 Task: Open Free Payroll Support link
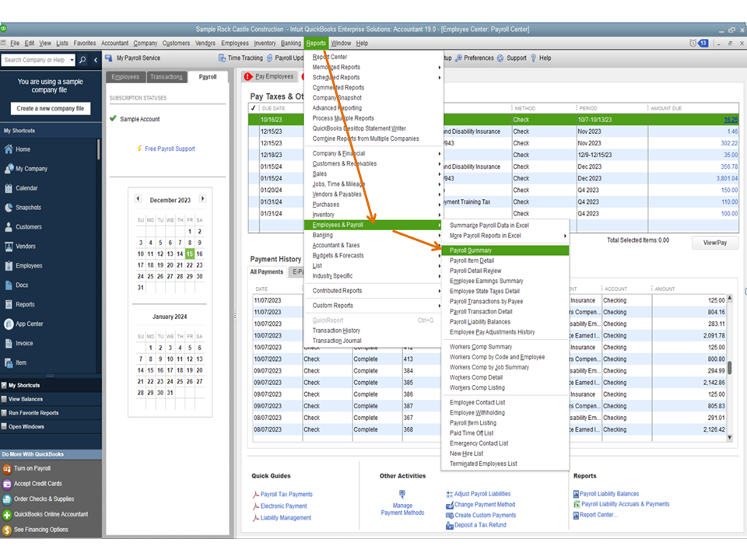coord(170,149)
